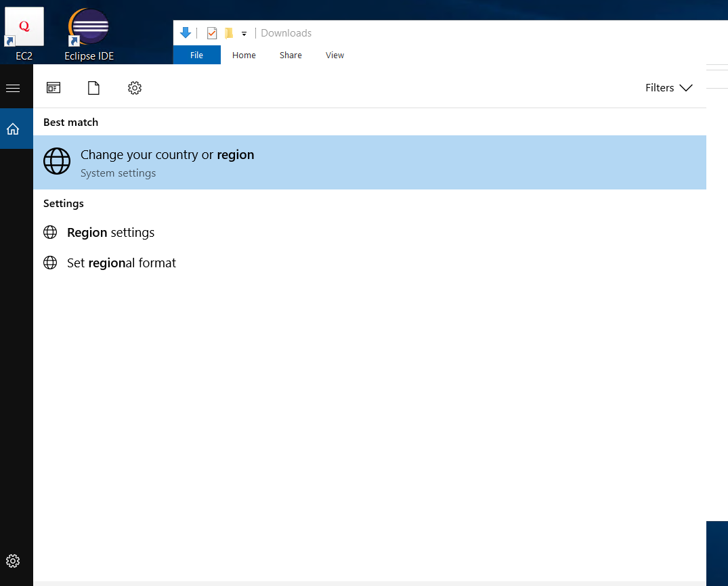Click the Best match heading
Image resolution: width=728 pixels, height=586 pixels.
(x=70, y=122)
